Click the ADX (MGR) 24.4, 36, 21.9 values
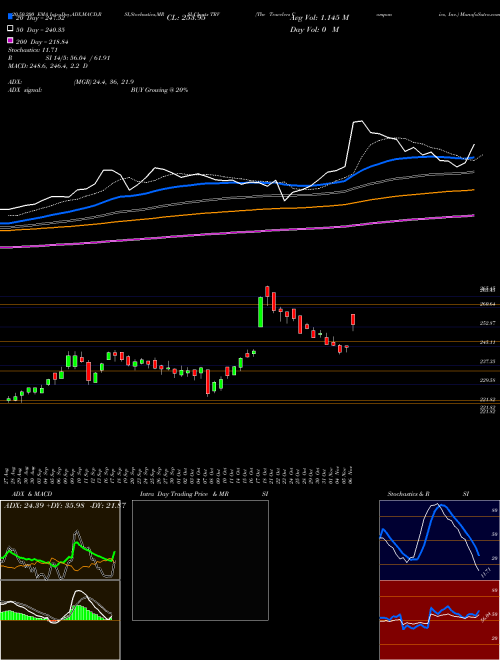 pyautogui.click(x=104, y=82)
